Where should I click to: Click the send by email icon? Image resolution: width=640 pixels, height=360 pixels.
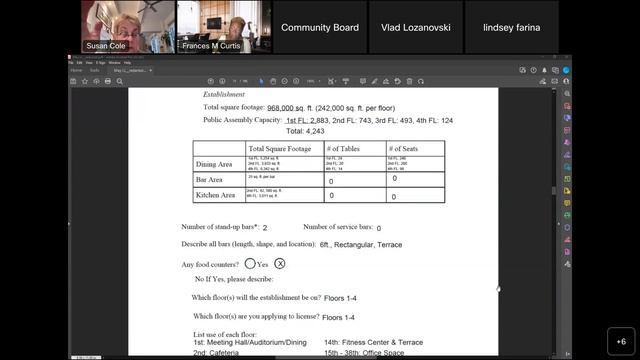[x=554, y=81]
